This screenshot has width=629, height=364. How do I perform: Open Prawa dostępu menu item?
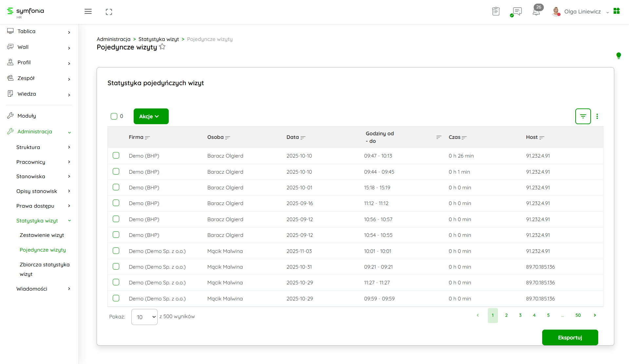click(35, 206)
